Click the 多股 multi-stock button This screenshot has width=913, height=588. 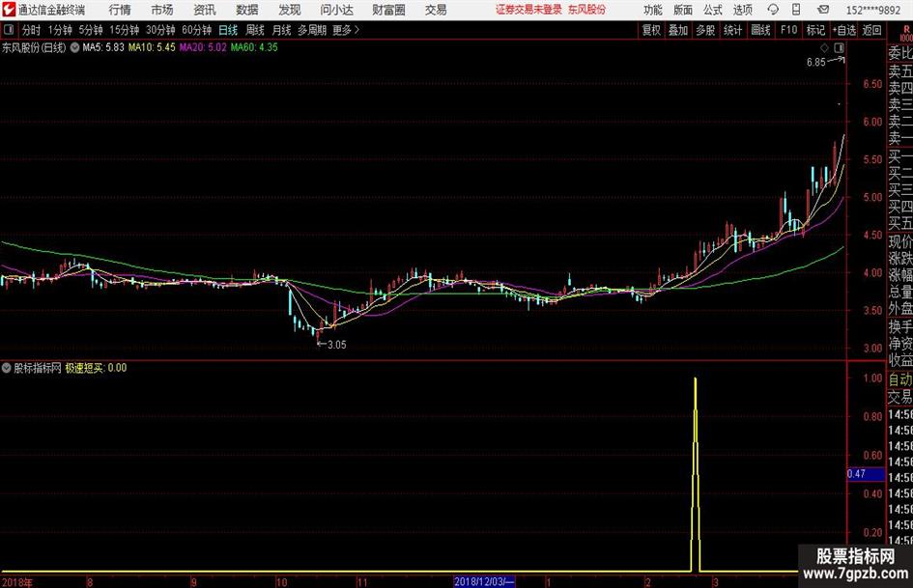click(x=705, y=30)
